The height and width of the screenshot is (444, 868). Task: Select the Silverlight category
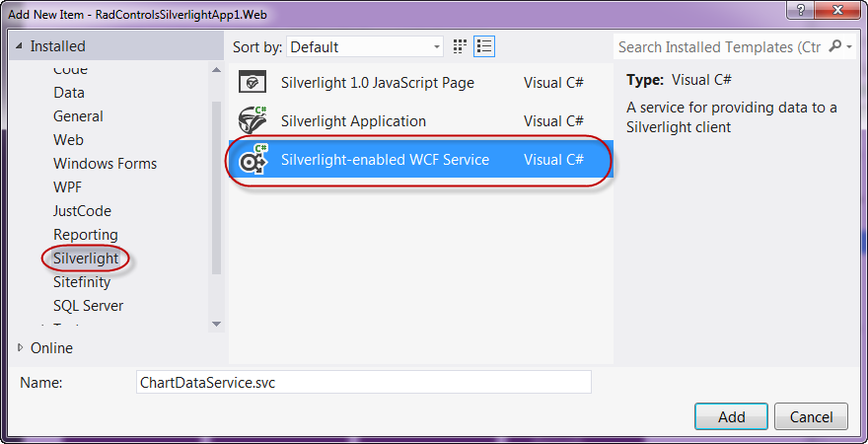[86, 259]
